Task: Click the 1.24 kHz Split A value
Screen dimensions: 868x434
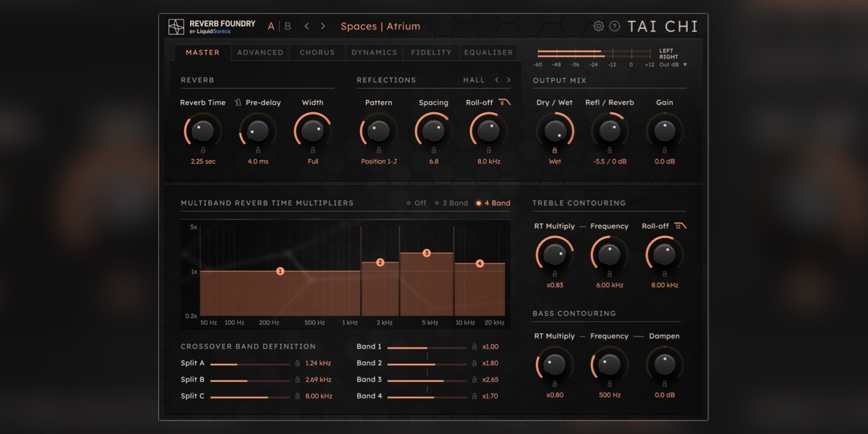Action: pos(318,363)
